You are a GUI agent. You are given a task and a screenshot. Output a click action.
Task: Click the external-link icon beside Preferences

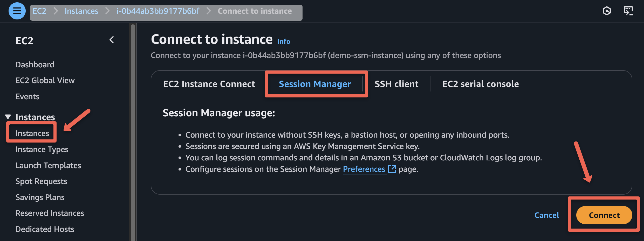(x=392, y=169)
